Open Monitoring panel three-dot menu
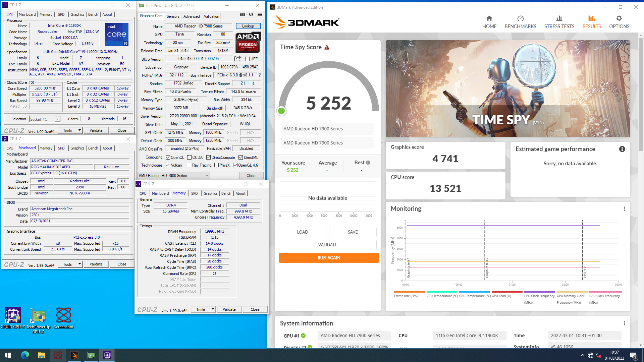Viewport: 644px width, 362px height. click(x=624, y=209)
